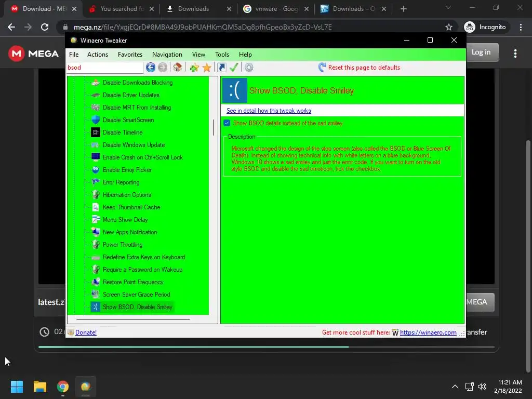Switch to the 'You searched for' tab
Screen dimensions: 532x399
coord(121,9)
